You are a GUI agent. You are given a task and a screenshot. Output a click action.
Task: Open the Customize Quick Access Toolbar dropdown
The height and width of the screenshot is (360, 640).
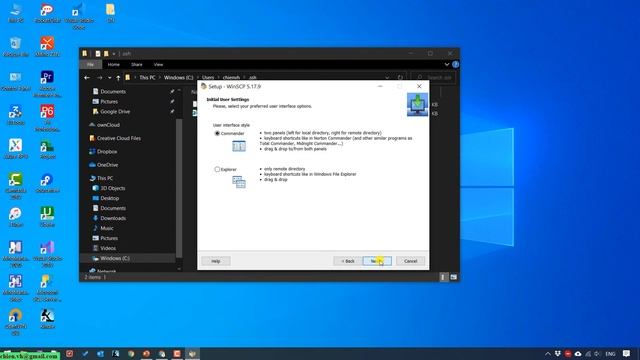tap(114, 53)
